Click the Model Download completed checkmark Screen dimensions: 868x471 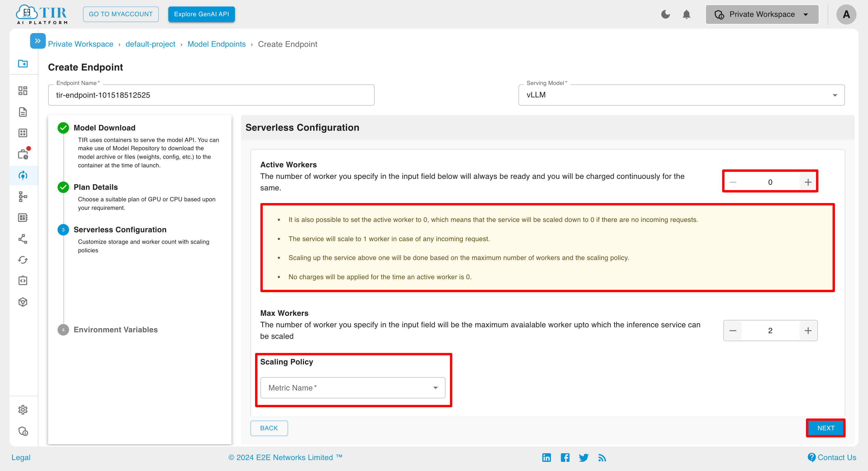coord(63,127)
